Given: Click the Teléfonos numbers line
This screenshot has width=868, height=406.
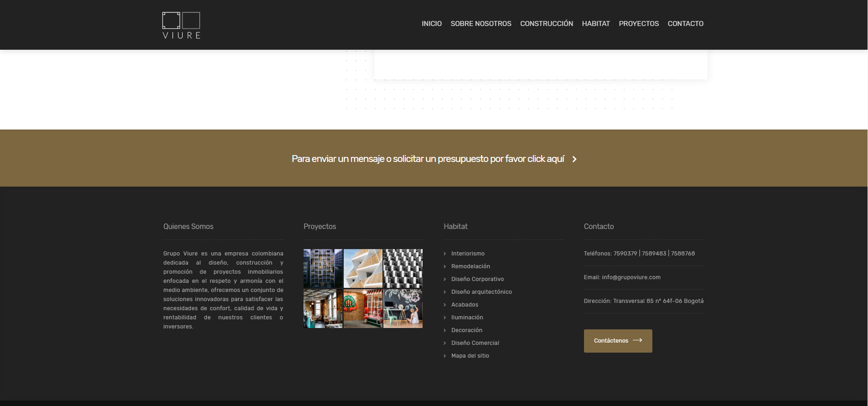Looking at the screenshot, I should [x=639, y=254].
